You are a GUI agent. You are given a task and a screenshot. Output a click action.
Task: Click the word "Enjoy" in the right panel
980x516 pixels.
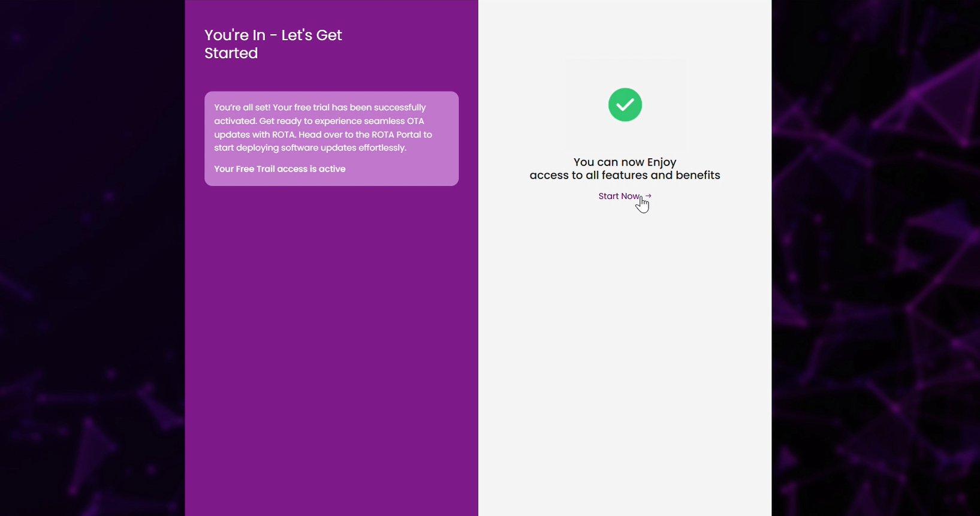661,162
